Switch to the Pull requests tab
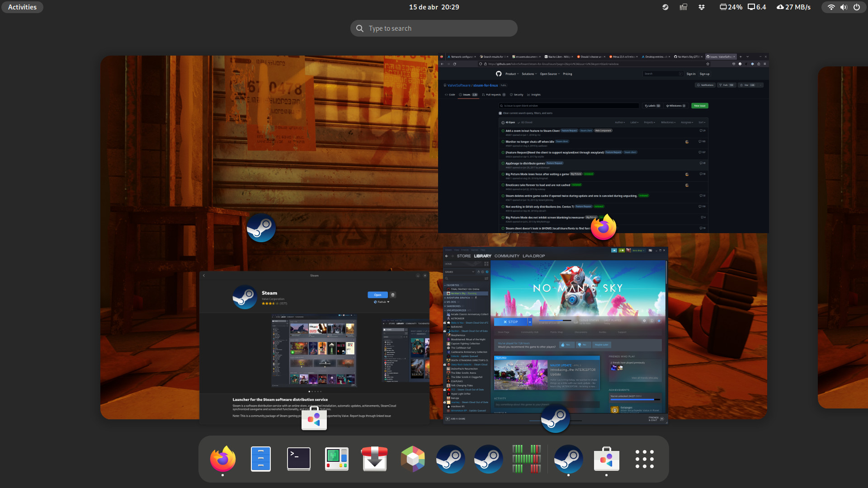Screen dimensions: 868x488 pos(493,94)
